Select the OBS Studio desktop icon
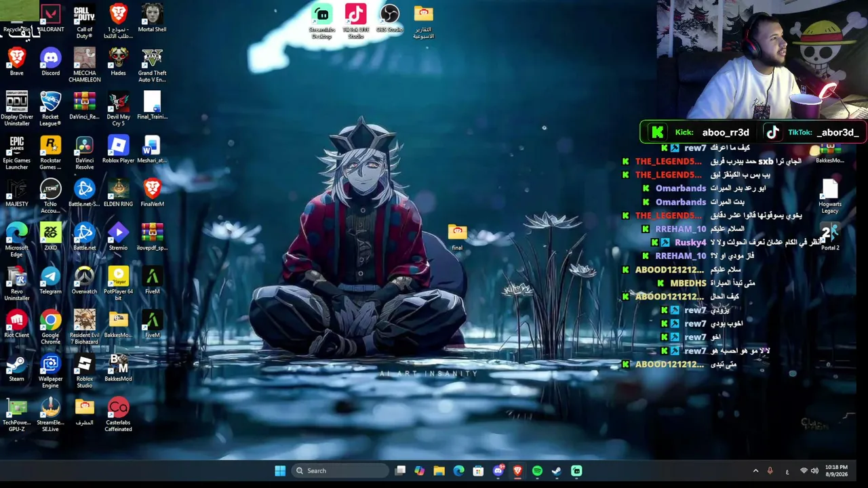This screenshot has width=868, height=488. click(x=389, y=19)
